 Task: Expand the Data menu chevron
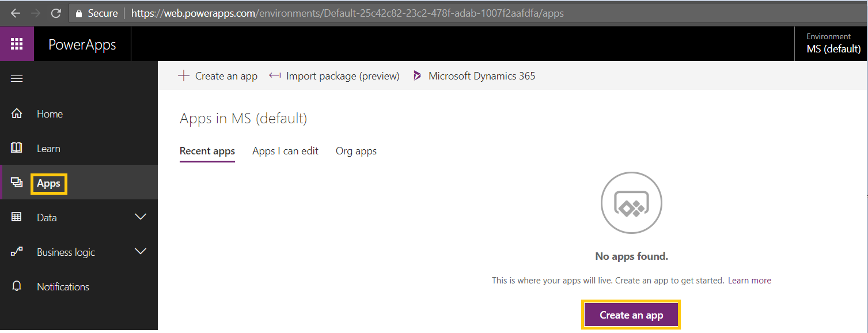[x=141, y=217]
